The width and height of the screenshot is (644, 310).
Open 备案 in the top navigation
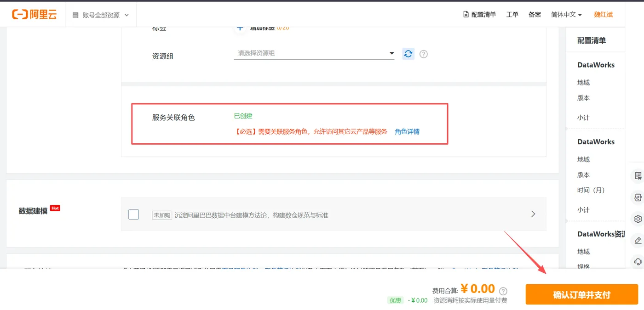click(x=535, y=15)
